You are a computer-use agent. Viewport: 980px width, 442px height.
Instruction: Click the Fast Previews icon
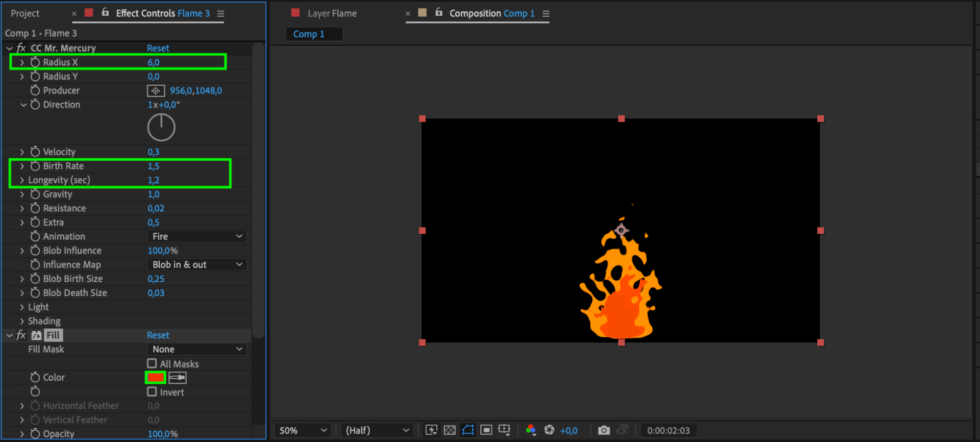point(431,430)
